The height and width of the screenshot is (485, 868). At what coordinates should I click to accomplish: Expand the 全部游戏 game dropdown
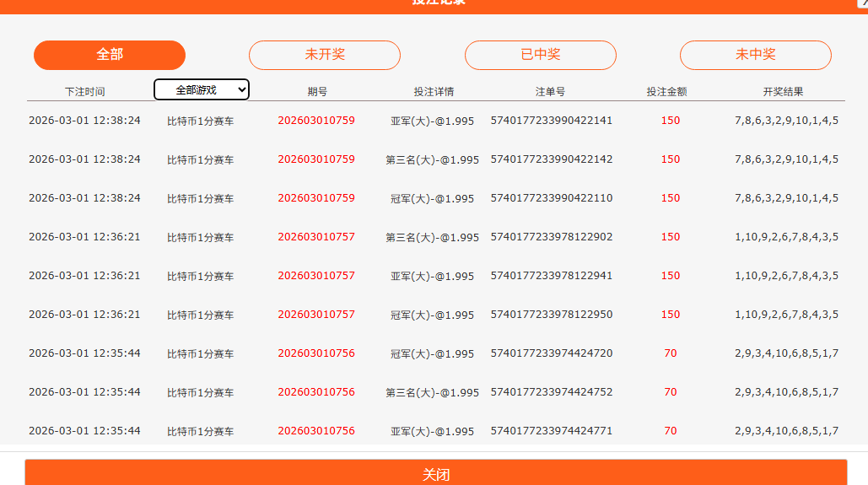click(202, 89)
